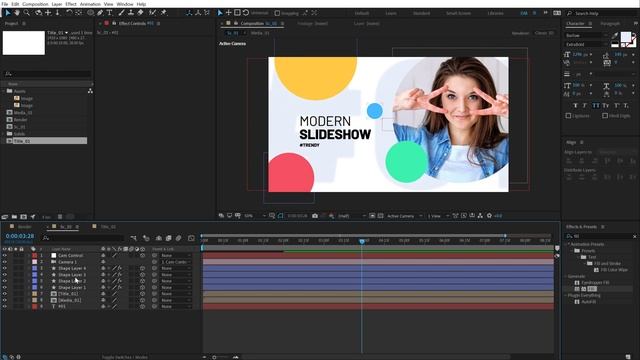Click the eyedropper in Character panel

pos(615,36)
